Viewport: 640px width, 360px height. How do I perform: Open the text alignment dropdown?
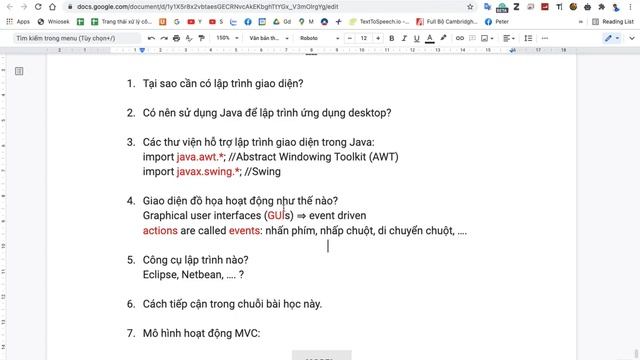[509, 38]
